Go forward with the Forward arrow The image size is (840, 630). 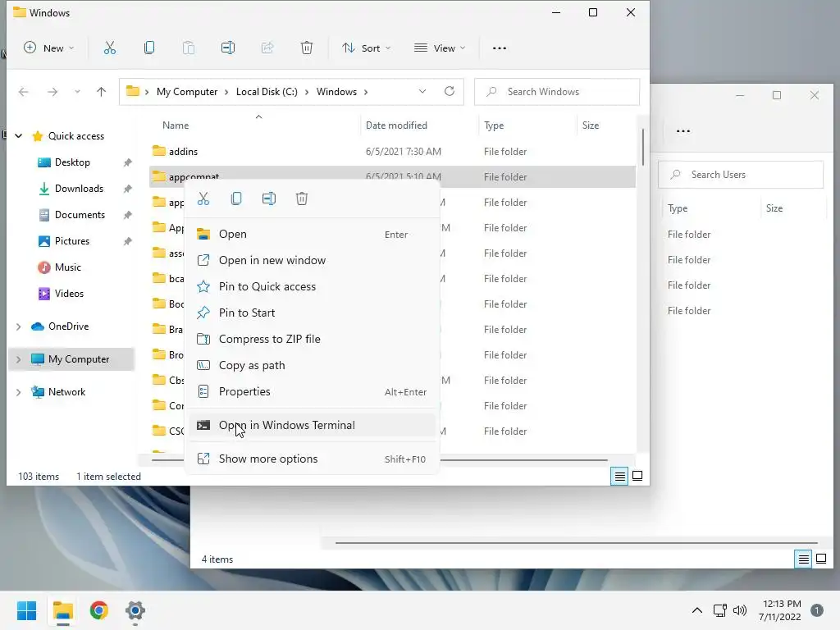[52, 92]
